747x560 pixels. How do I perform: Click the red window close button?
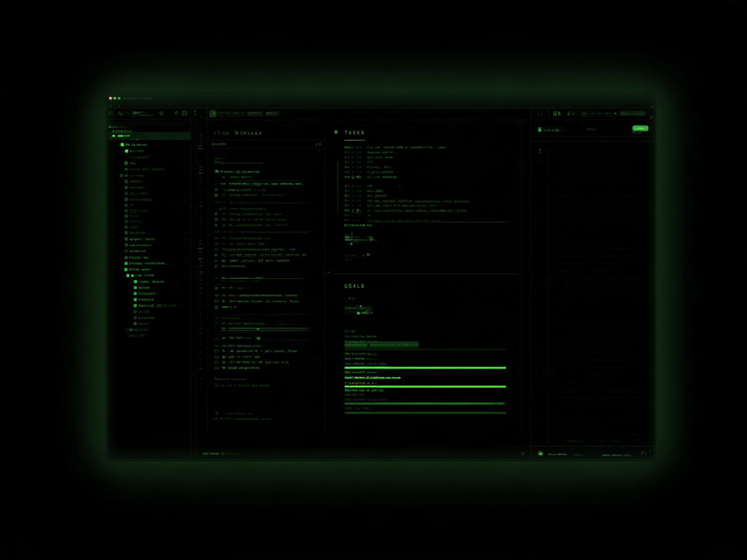pyautogui.click(x=111, y=98)
